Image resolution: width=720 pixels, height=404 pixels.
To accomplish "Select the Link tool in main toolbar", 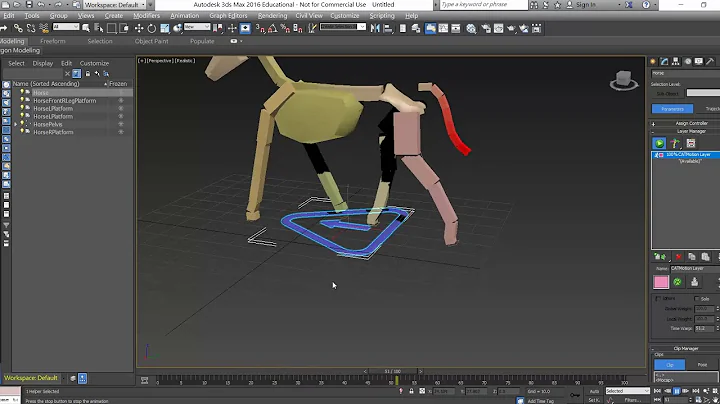I will coord(18,28).
